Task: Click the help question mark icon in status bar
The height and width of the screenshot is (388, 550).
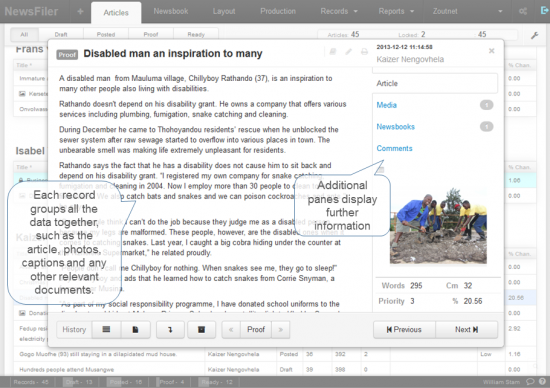Action: pos(542,381)
